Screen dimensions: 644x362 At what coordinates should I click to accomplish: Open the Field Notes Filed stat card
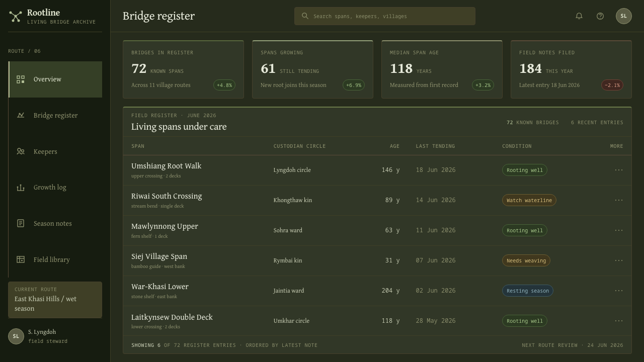pos(571,69)
